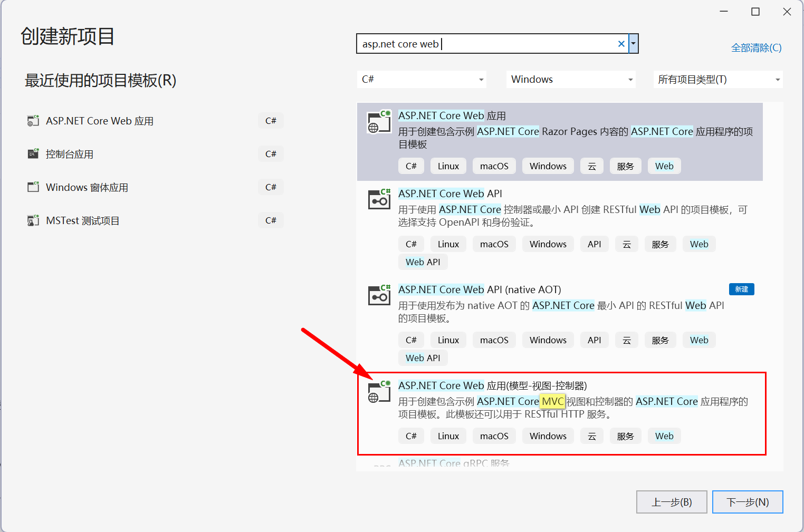
Task: Click Linux tag in the Razor Pages template
Action: [x=448, y=166]
